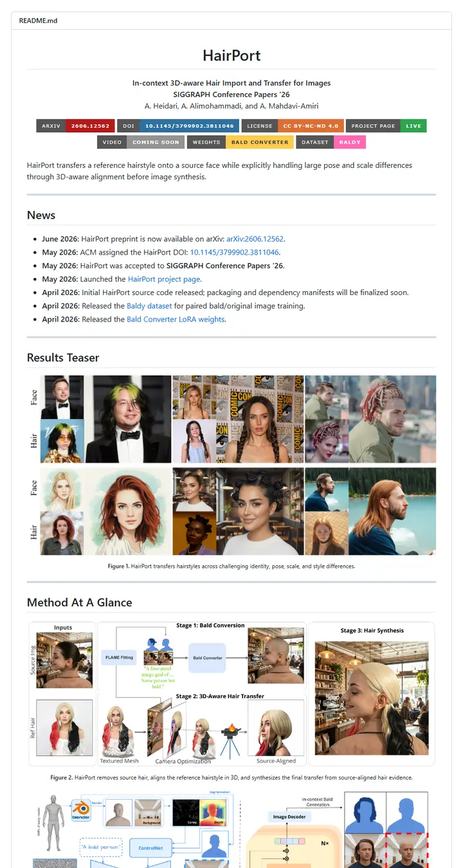This screenshot has height=868, width=463.
Task: Open the Project Page Live badge
Action: (x=386, y=126)
